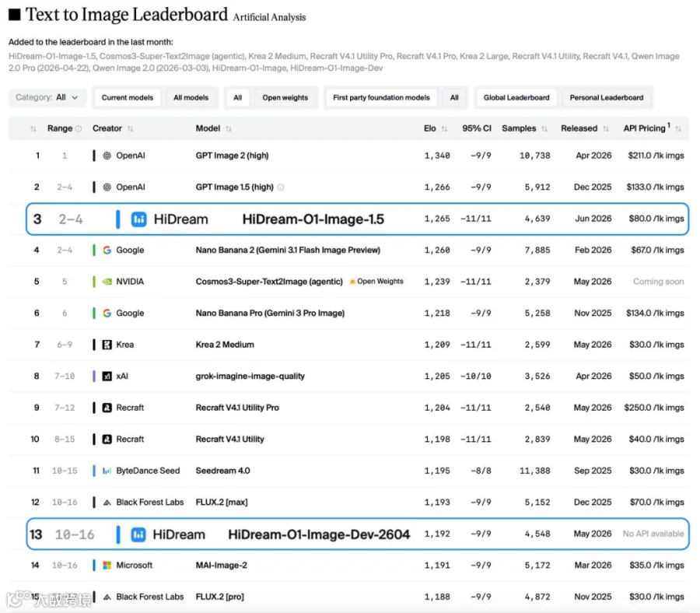Click the xAI logo icon
700x613 pixels.
point(107,377)
